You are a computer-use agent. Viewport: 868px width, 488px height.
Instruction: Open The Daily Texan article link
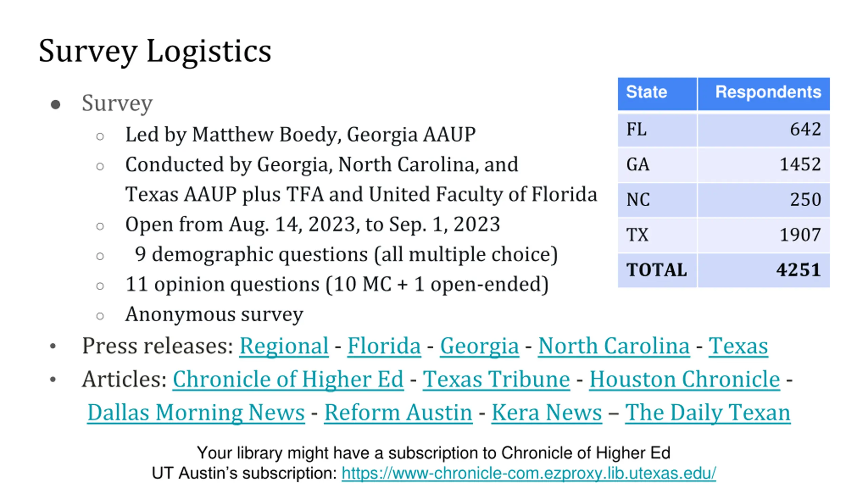tap(708, 412)
